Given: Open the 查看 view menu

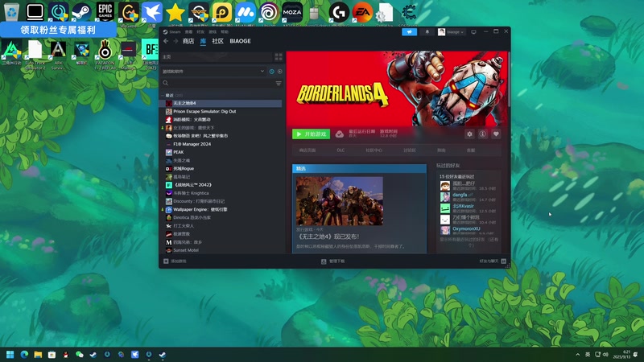Looking at the screenshot, I should [x=188, y=31].
